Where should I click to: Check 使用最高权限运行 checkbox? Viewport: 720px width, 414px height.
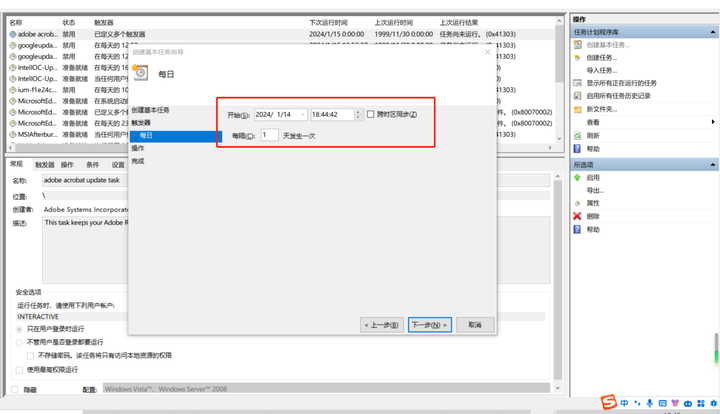click(x=19, y=370)
